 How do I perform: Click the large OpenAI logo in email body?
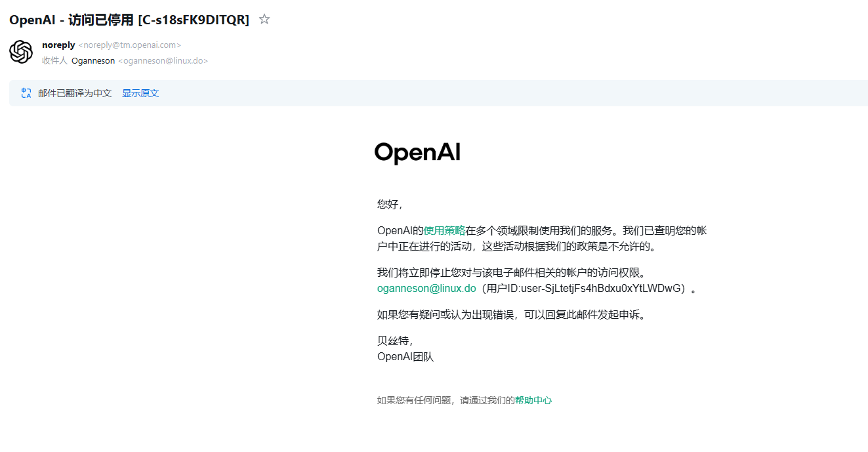click(x=417, y=153)
